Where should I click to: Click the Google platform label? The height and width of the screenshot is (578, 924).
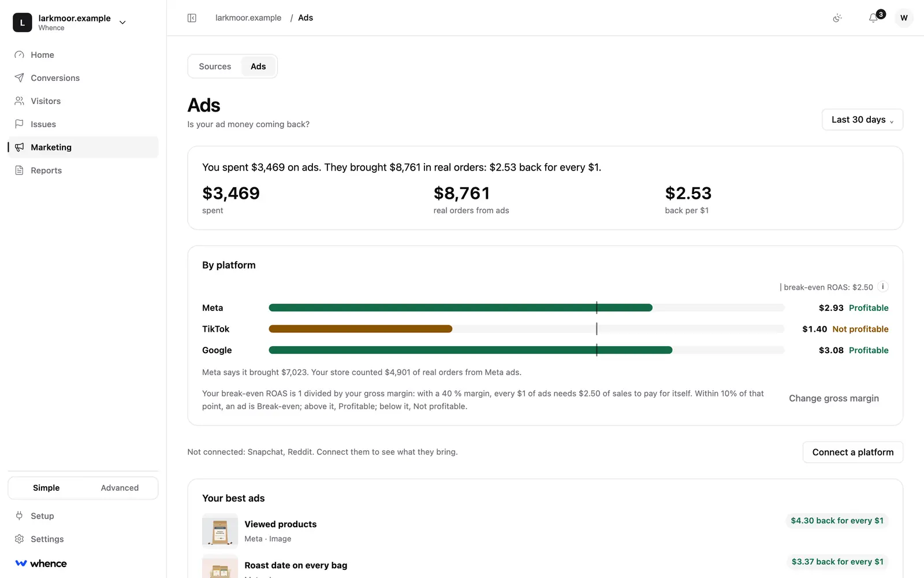(x=217, y=350)
